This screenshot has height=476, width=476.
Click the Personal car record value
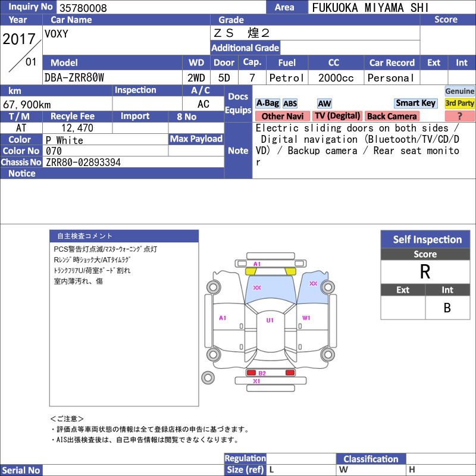click(x=391, y=78)
